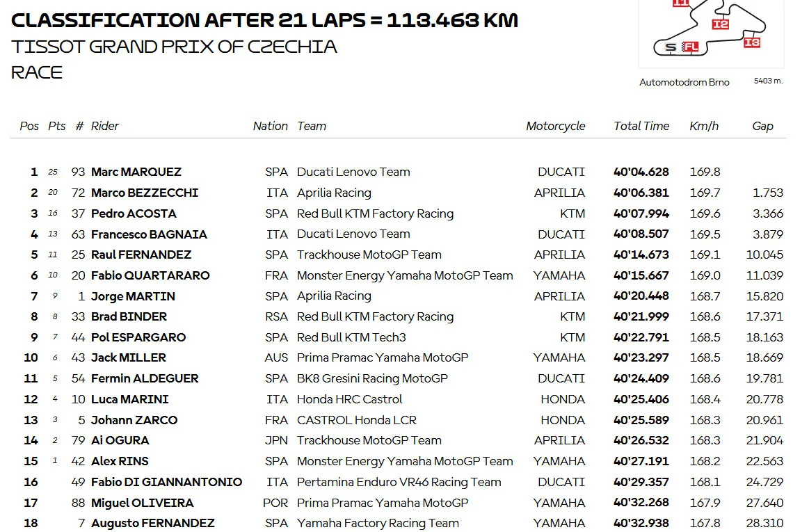Image resolution: width=809 pixels, height=532 pixels.
Task: Select the Total Time column header
Action: [x=641, y=126]
